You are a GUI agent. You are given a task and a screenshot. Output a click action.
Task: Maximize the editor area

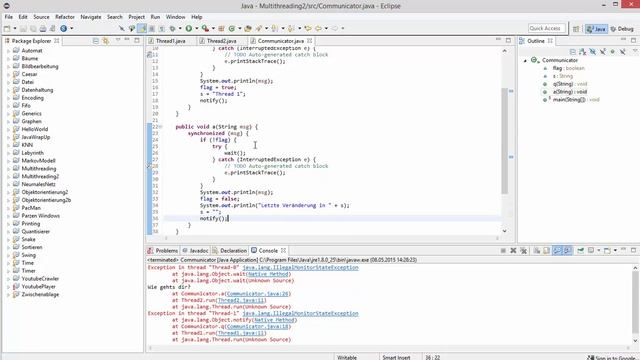point(508,40)
